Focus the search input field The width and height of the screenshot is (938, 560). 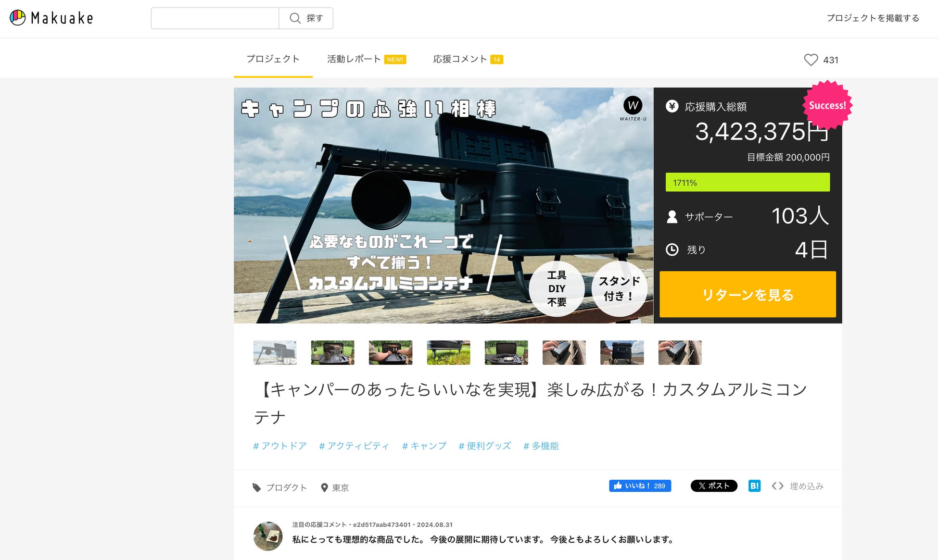215,18
